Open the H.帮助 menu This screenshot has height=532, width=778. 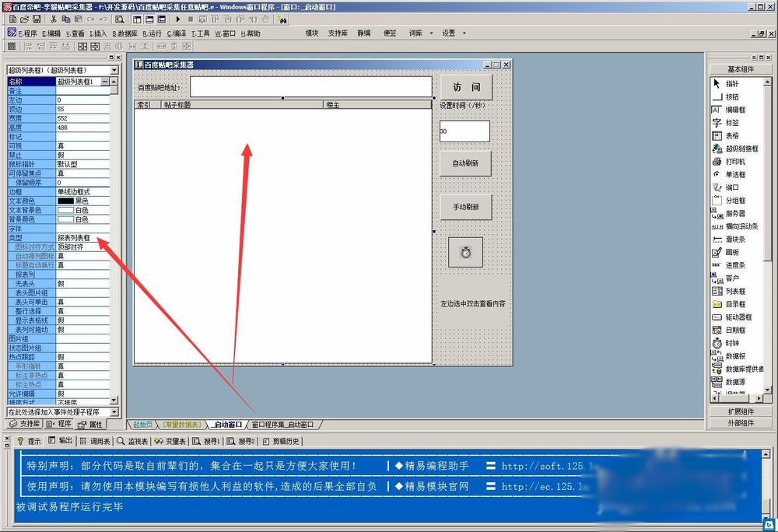click(x=251, y=33)
